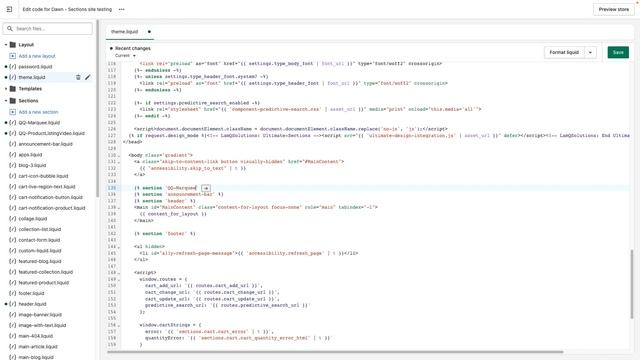Expand the Templates folder
Screen dimensions: 640x360
(x=6, y=89)
